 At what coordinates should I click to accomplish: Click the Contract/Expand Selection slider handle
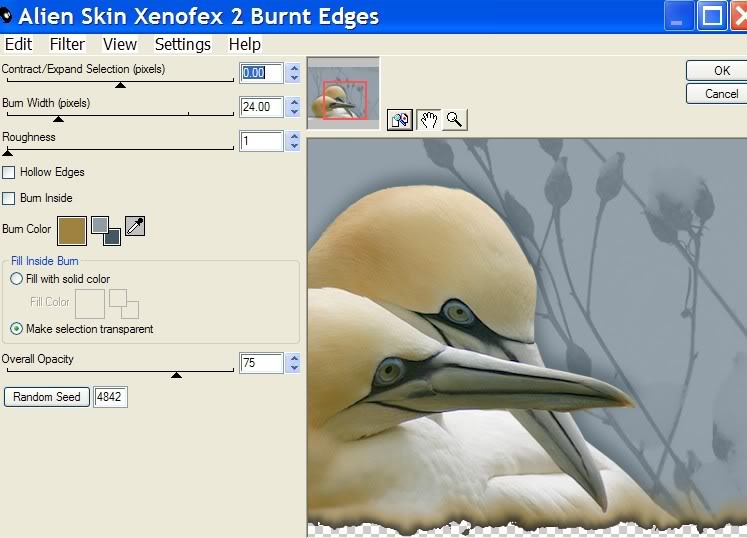(x=121, y=85)
